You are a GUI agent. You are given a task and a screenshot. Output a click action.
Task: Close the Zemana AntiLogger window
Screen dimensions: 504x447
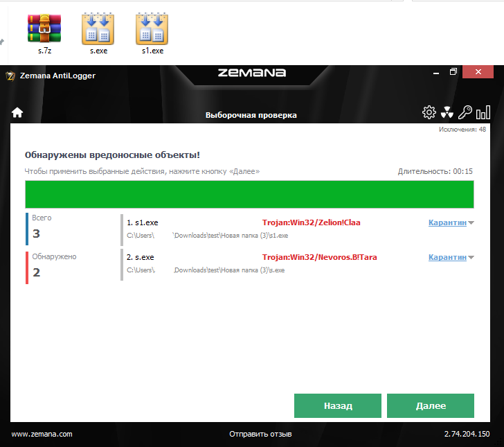click(478, 72)
